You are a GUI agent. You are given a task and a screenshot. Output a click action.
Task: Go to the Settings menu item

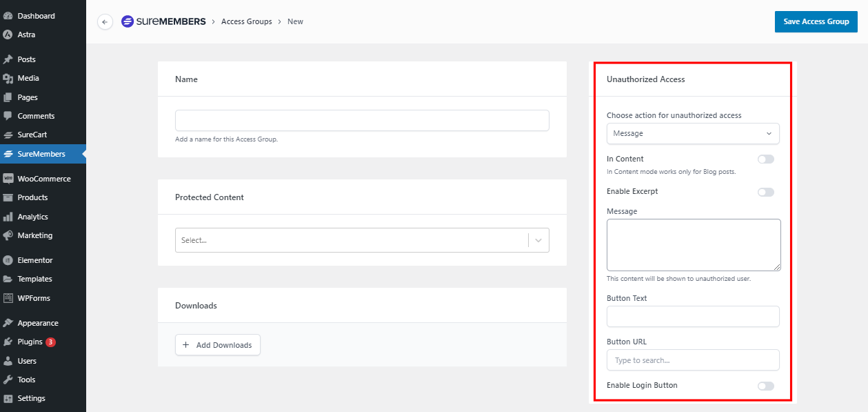[x=31, y=398]
